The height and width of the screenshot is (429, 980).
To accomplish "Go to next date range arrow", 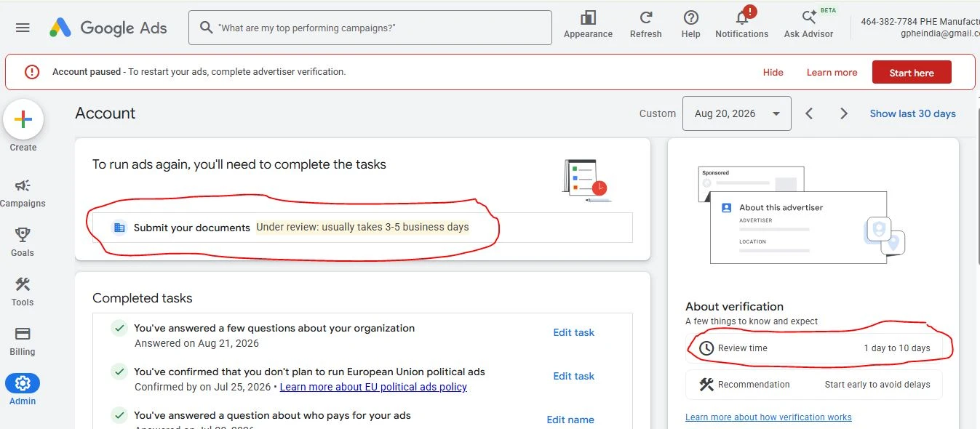I will pos(844,113).
